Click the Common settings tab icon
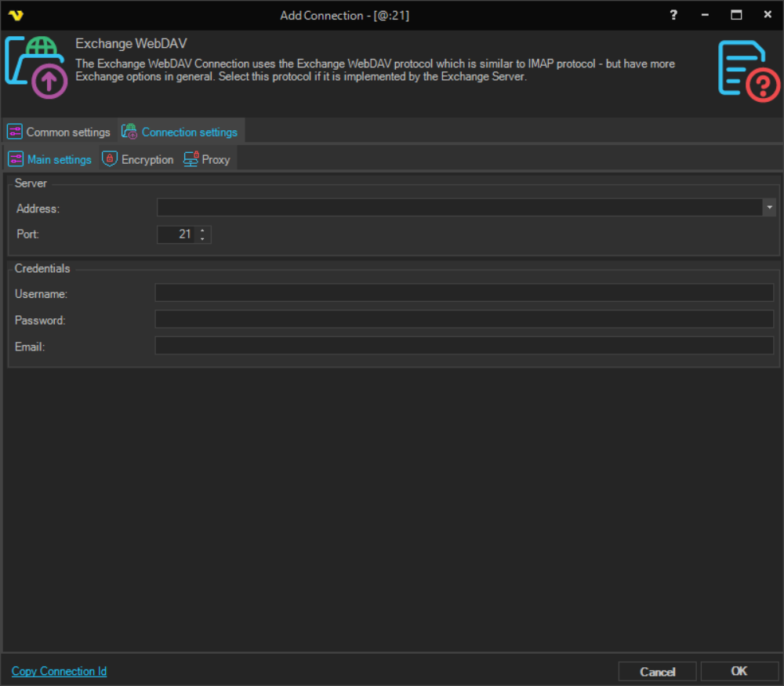The height and width of the screenshot is (686, 784). [15, 132]
